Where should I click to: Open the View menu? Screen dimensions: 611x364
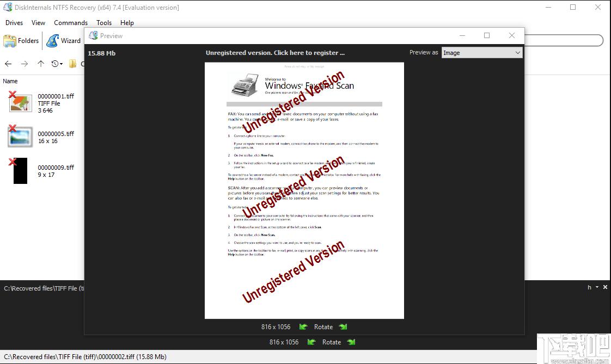38,22
